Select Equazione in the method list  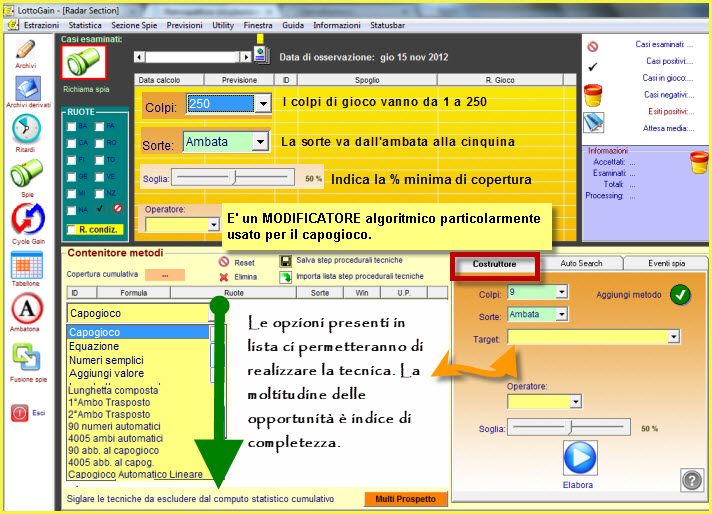pos(94,346)
